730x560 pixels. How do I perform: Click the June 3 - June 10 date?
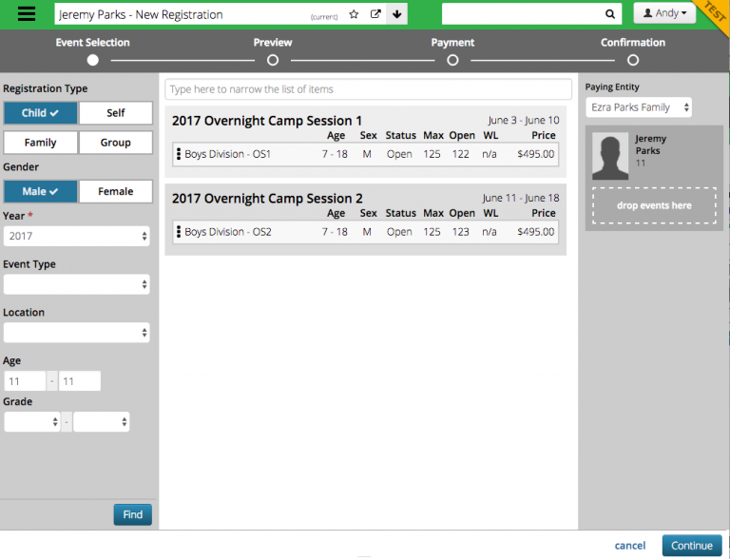(524, 121)
